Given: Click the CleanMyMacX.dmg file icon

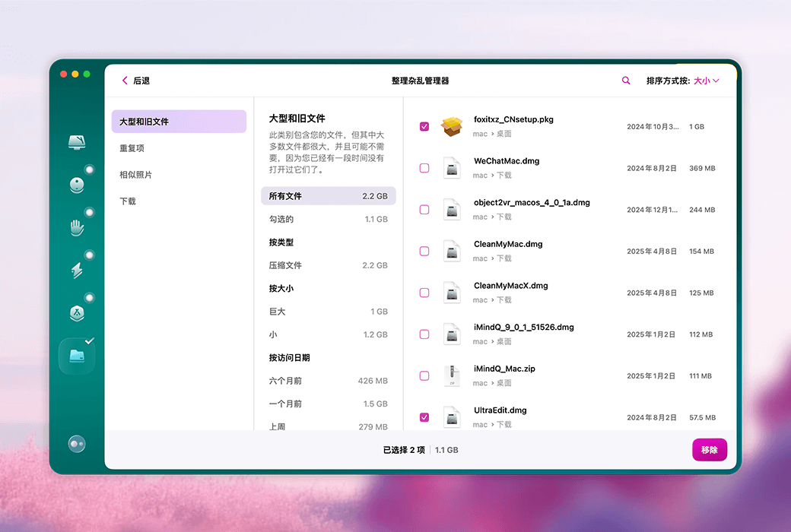Looking at the screenshot, I should coord(452,293).
